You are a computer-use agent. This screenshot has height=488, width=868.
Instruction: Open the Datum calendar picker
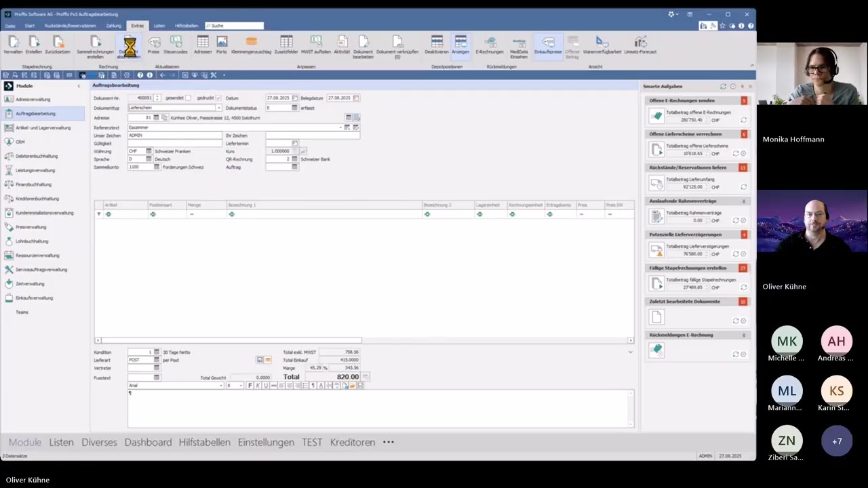(295, 98)
